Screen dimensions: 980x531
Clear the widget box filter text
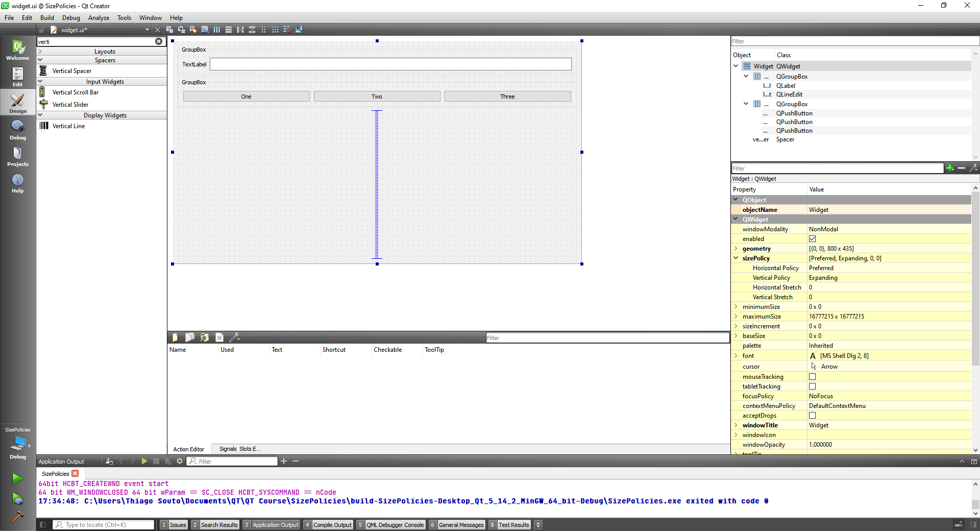(x=159, y=41)
